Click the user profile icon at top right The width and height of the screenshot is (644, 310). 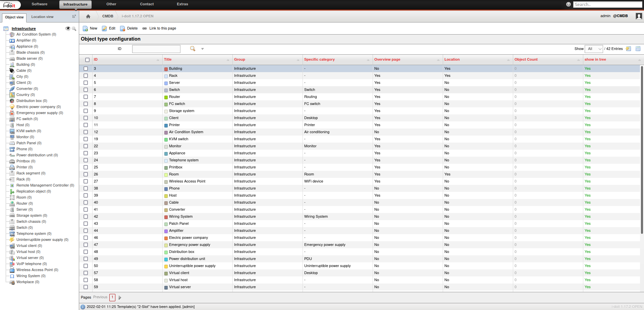tap(639, 16)
